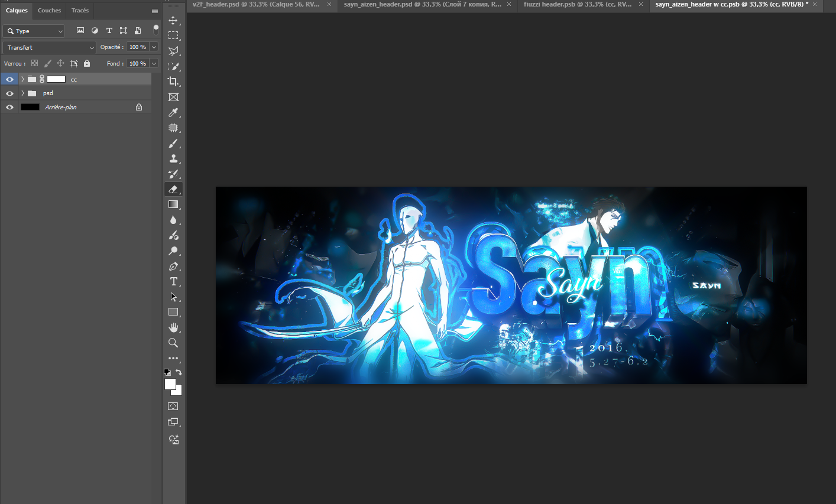
Task: Toggle lock image pixels
Action: point(47,63)
